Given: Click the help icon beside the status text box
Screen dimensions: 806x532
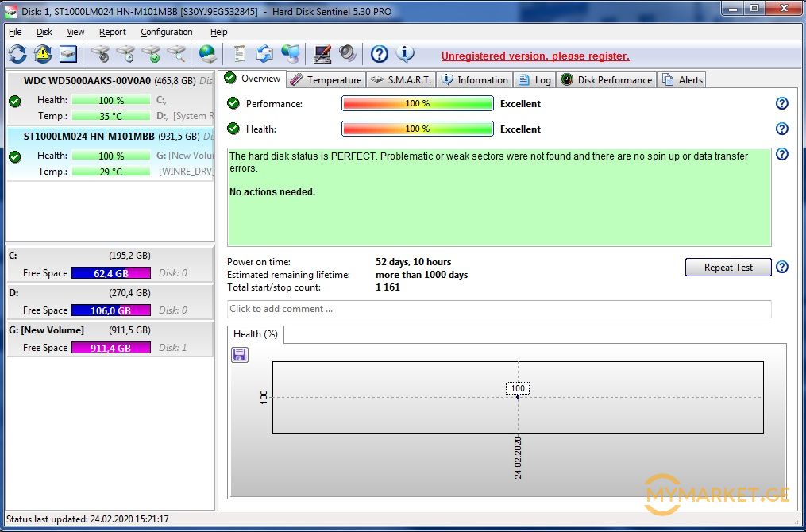Looking at the screenshot, I should click(782, 154).
